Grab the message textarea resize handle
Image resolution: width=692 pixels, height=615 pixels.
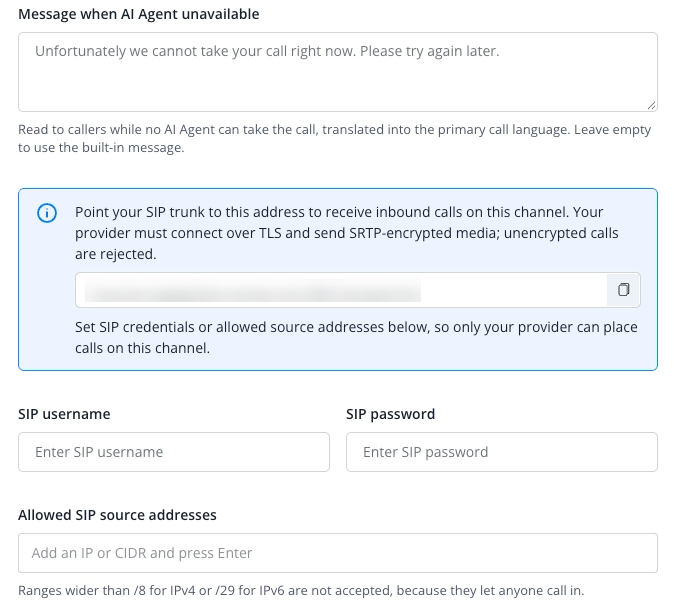click(651, 105)
